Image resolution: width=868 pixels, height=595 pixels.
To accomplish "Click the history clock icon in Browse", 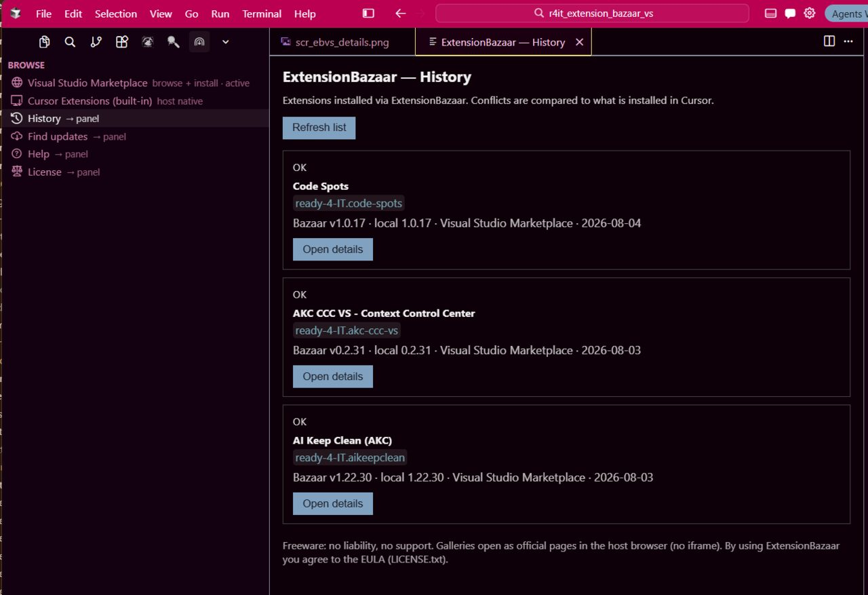I will [x=17, y=118].
